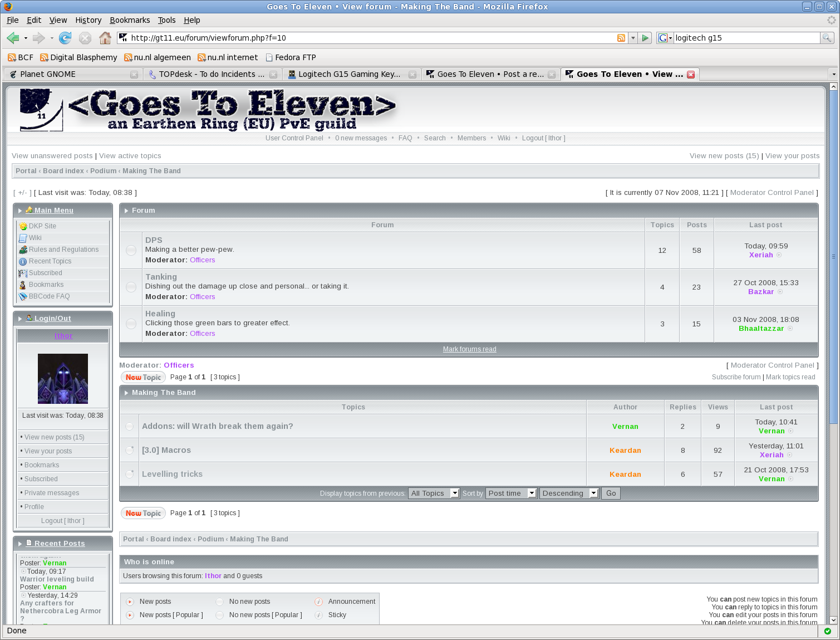Switch to Logitech G15 Gaming Key tab

tap(349, 74)
